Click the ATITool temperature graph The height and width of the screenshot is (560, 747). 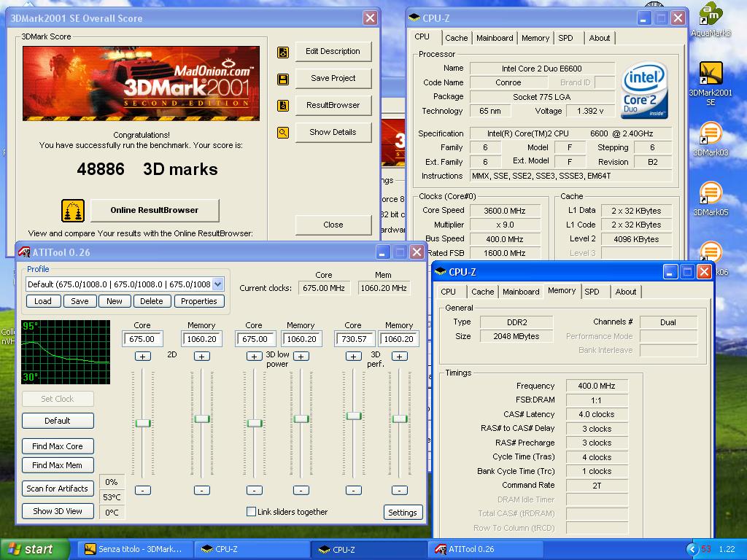[x=66, y=352]
